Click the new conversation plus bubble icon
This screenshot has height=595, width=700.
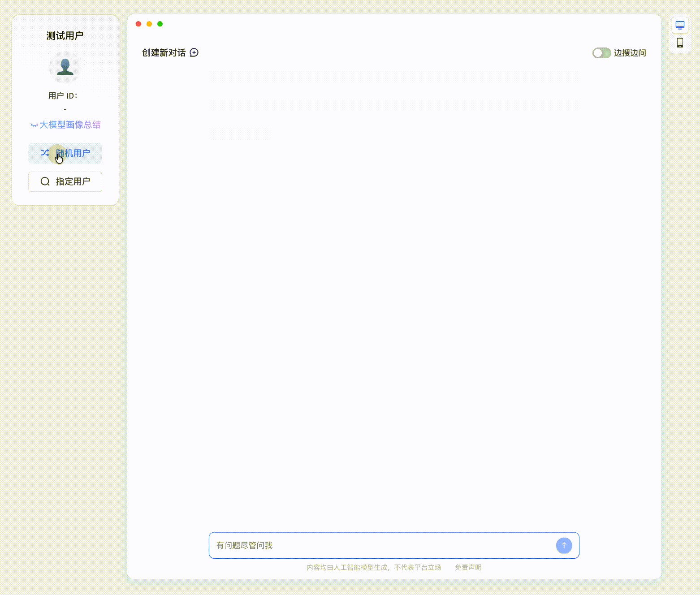pyautogui.click(x=194, y=52)
